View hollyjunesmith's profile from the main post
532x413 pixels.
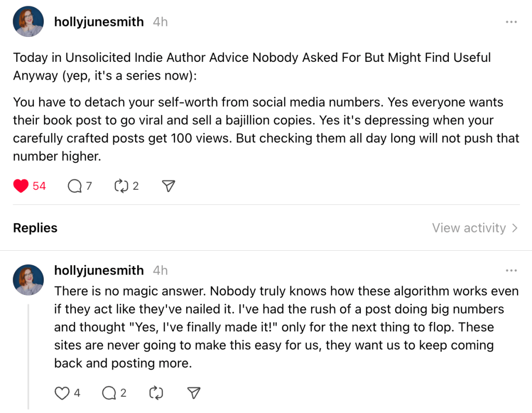coord(98,21)
